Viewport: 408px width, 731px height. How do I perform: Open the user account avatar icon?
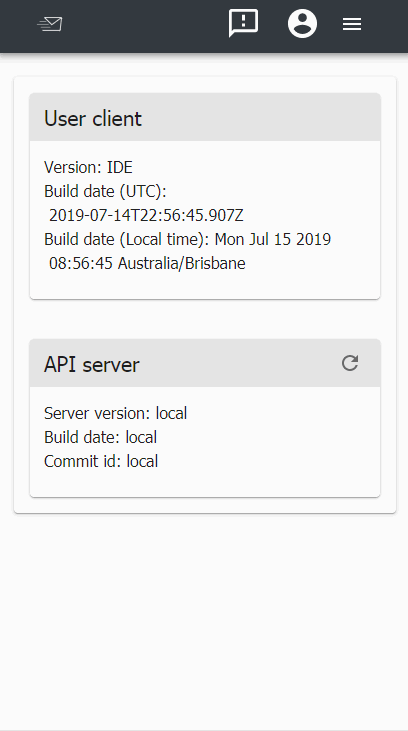(x=302, y=23)
